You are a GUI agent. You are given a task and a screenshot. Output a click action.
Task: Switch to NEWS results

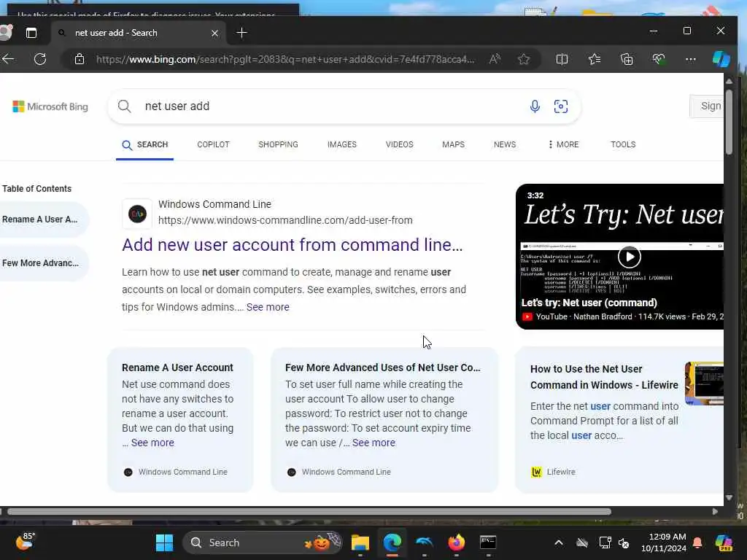click(x=505, y=145)
